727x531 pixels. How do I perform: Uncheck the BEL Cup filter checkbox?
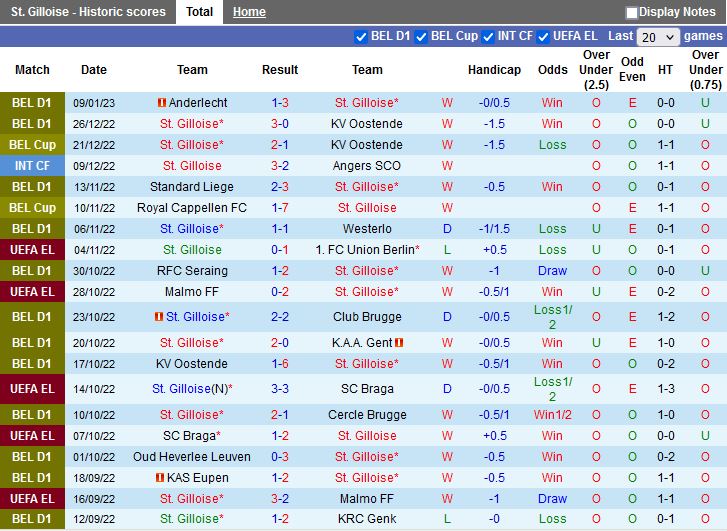tap(421, 37)
